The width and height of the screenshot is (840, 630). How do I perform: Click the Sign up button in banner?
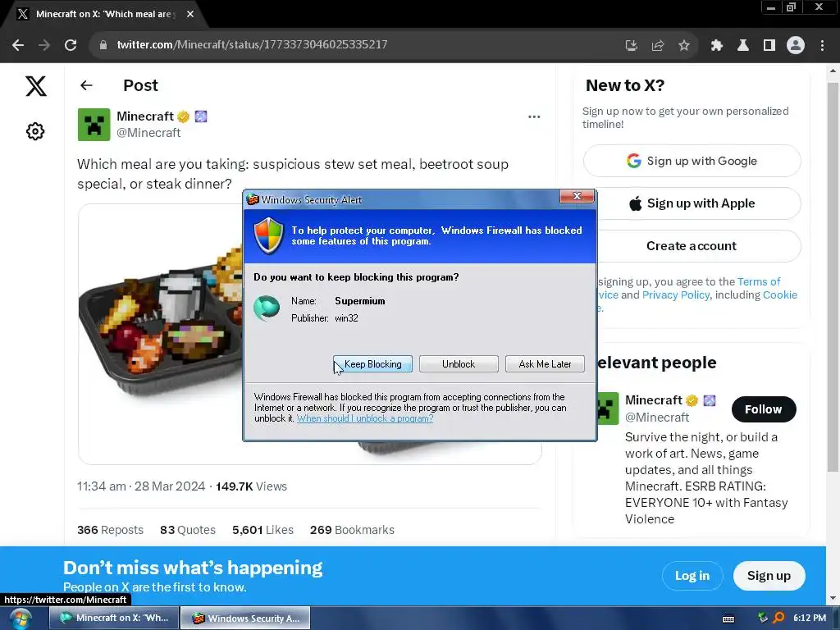point(769,576)
